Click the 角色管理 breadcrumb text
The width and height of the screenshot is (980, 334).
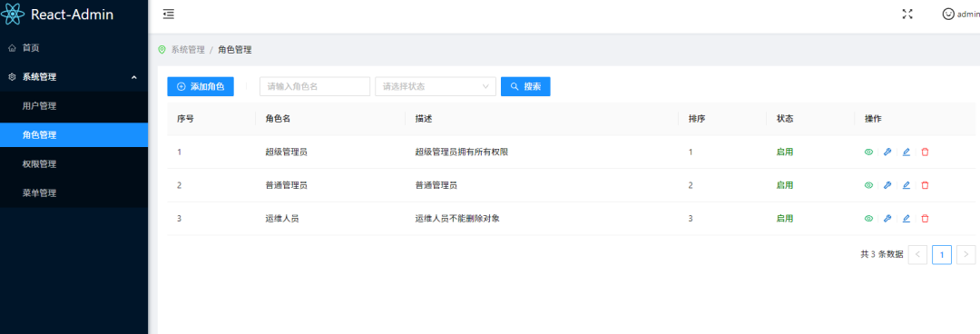235,49
